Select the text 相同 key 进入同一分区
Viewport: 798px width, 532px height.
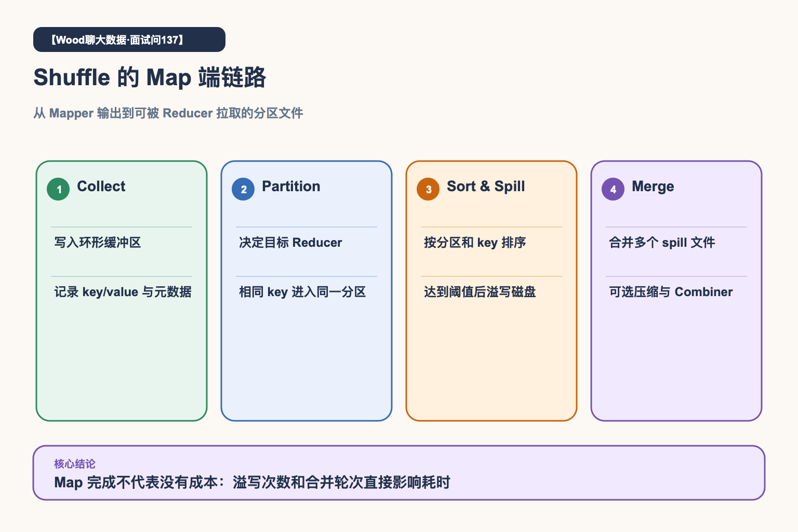(x=302, y=292)
